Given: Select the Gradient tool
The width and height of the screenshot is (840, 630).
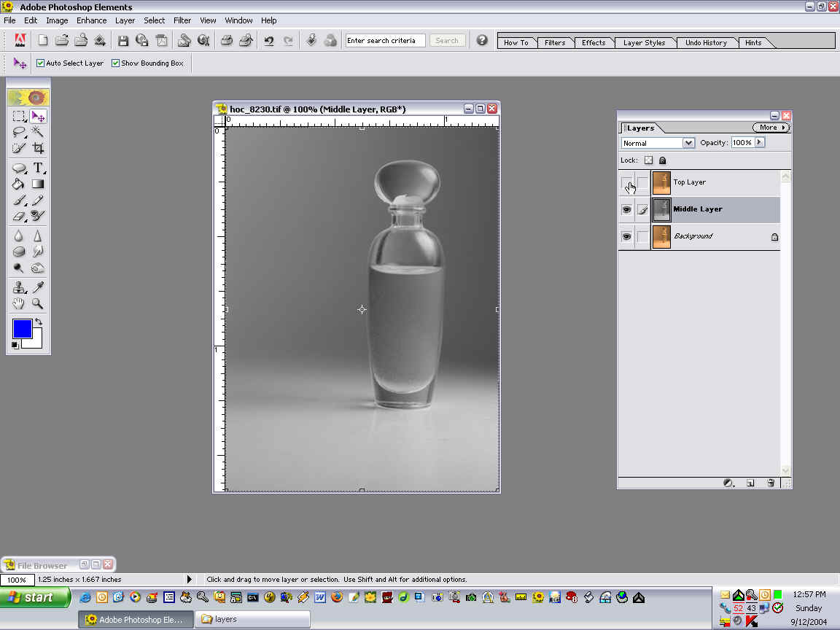Looking at the screenshot, I should pyautogui.click(x=37, y=184).
